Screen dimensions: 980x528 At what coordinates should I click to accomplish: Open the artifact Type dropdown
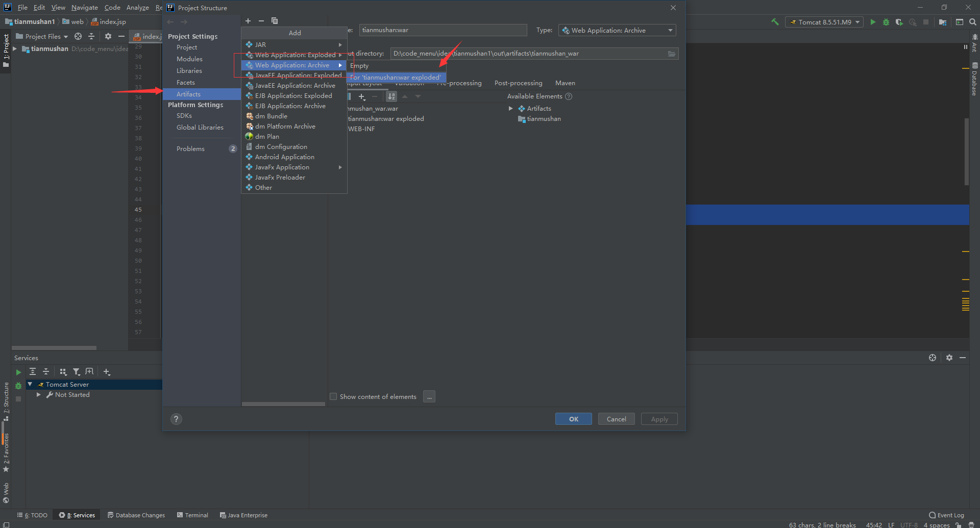[617, 31]
